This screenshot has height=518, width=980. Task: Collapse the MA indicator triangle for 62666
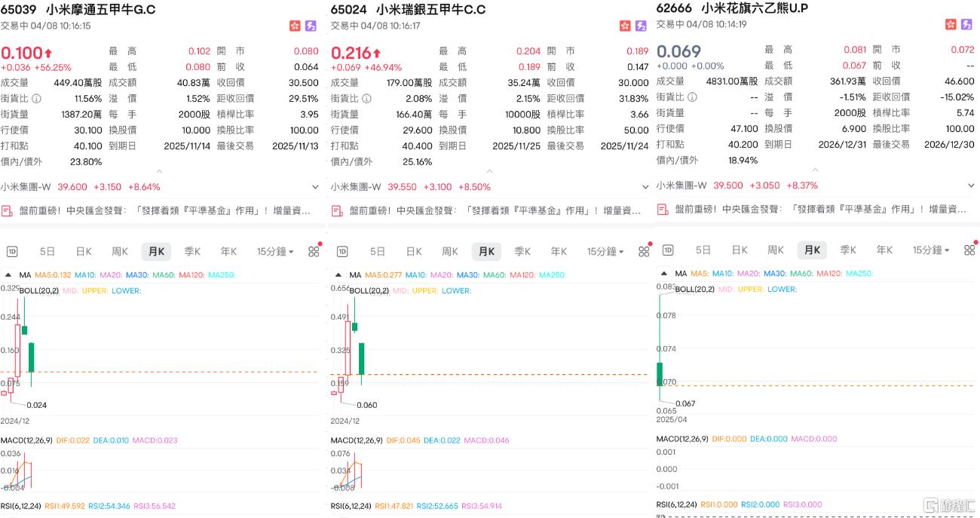666,274
